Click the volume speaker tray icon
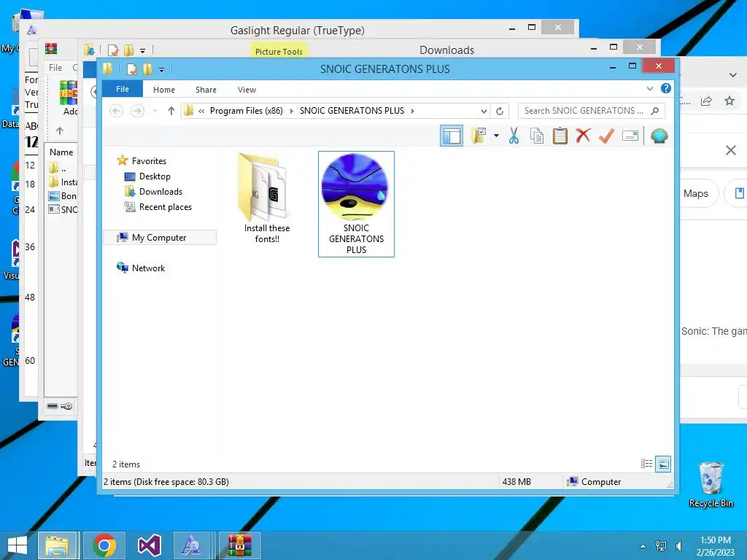This screenshot has height=560, width=747. (679, 546)
